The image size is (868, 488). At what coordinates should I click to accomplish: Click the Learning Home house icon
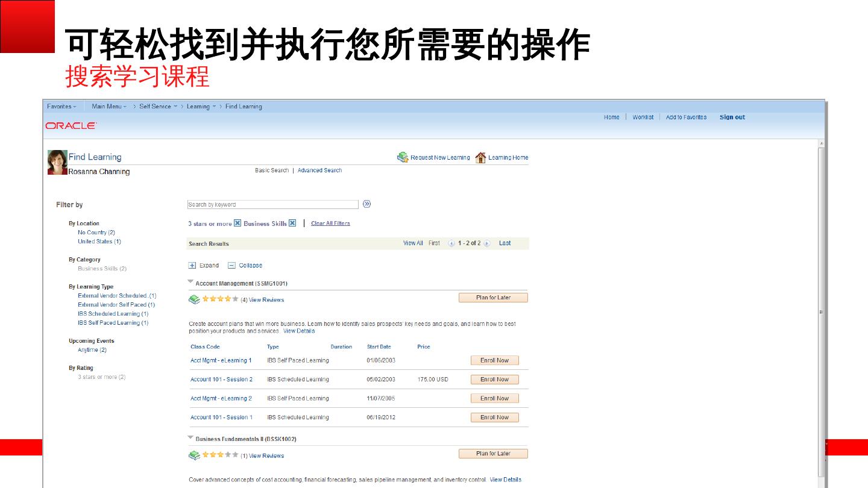[x=480, y=157]
